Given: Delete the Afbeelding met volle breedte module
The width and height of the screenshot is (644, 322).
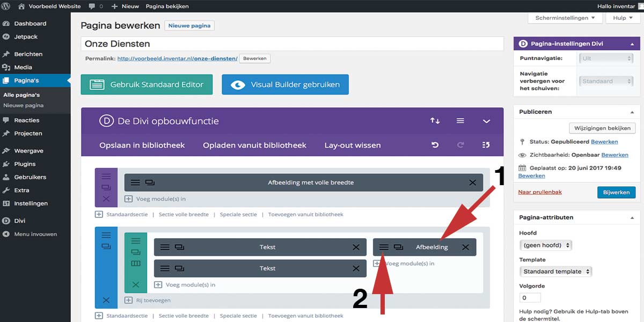Looking at the screenshot, I should click(x=472, y=182).
